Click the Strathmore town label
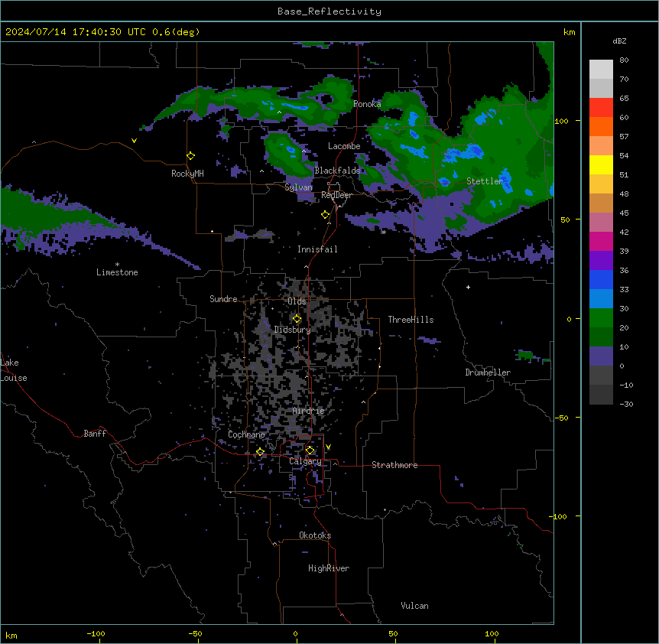 click(x=394, y=465)
